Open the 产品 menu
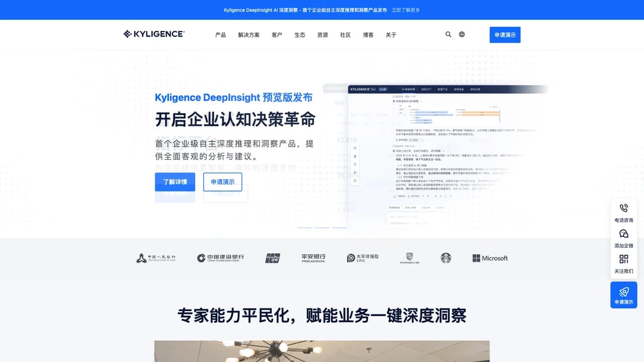This screenshot has height=362, width=644. tap(220, 35)
